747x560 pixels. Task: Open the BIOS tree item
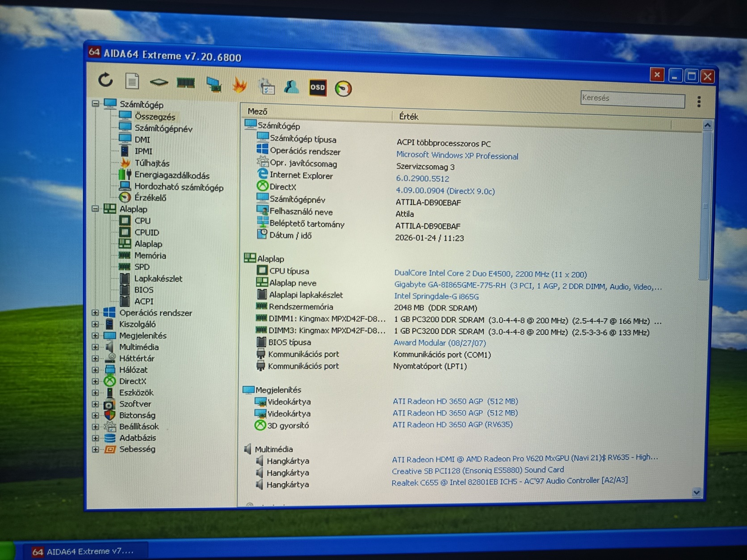pyautogui.click(x=144, y=290)
